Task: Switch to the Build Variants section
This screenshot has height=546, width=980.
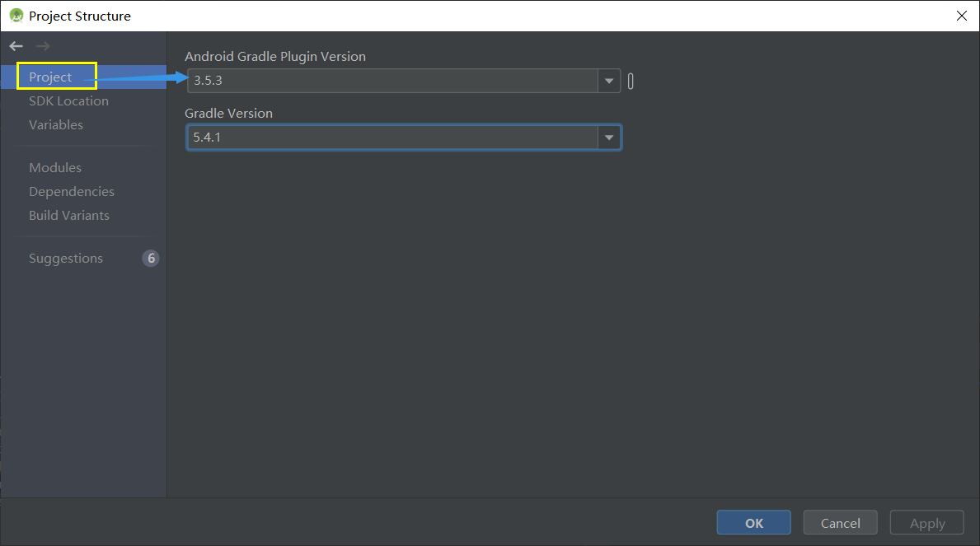Action: tap(69, 215)
